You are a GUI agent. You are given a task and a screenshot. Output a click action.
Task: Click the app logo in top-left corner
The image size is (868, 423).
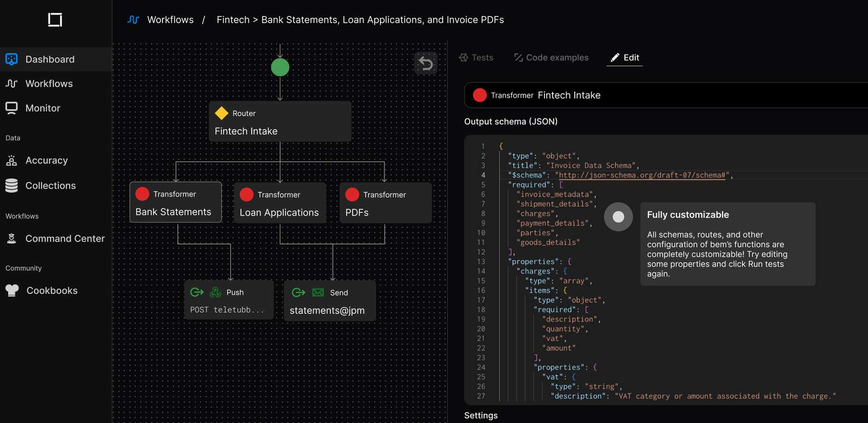point(55,20)
